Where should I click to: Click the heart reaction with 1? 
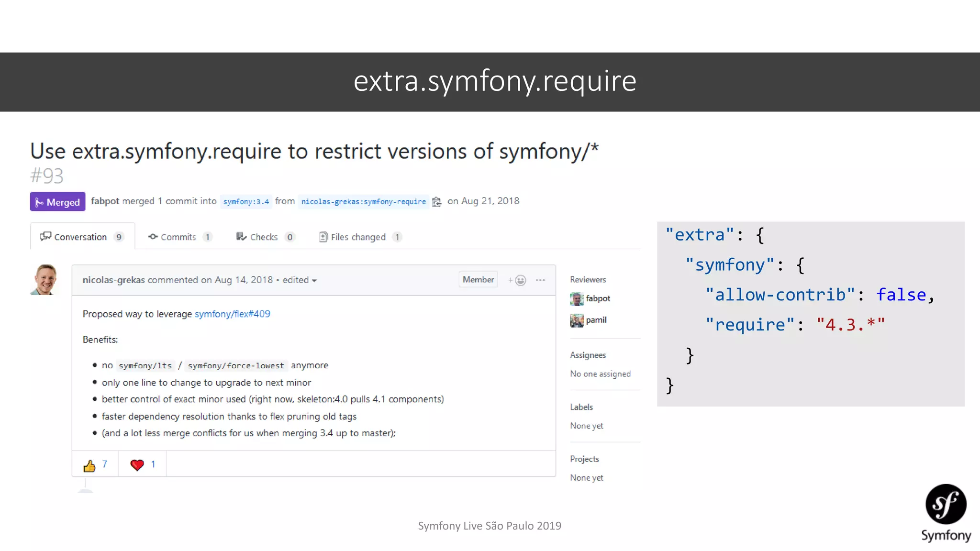(143, 464)
